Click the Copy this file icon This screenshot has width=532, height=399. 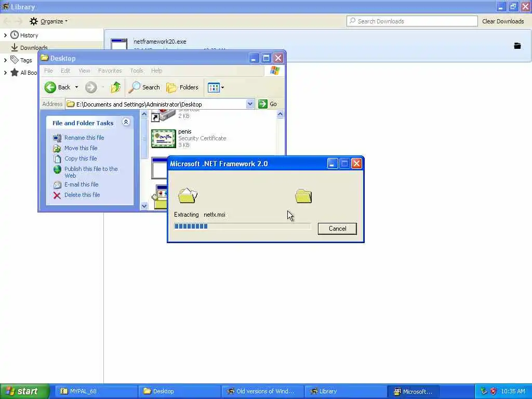click(x=57, y=158)
